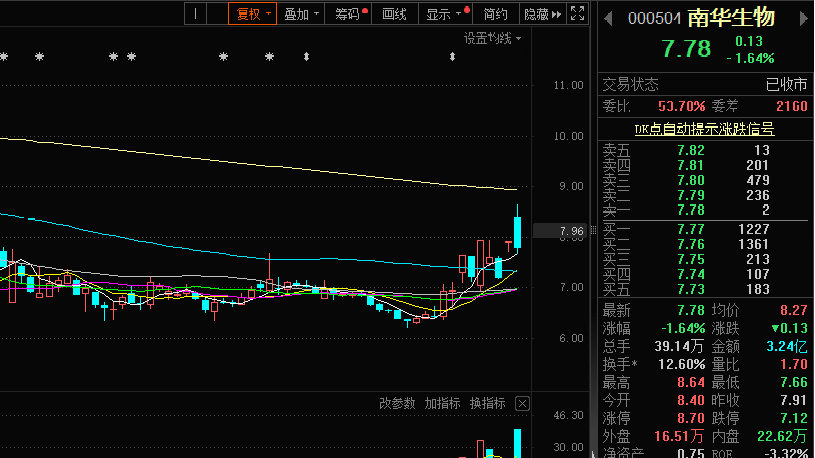The height and width of the screenshot is (458, 815).
Task: Click the 换手 value 12.60%
Action: [681, 364]
